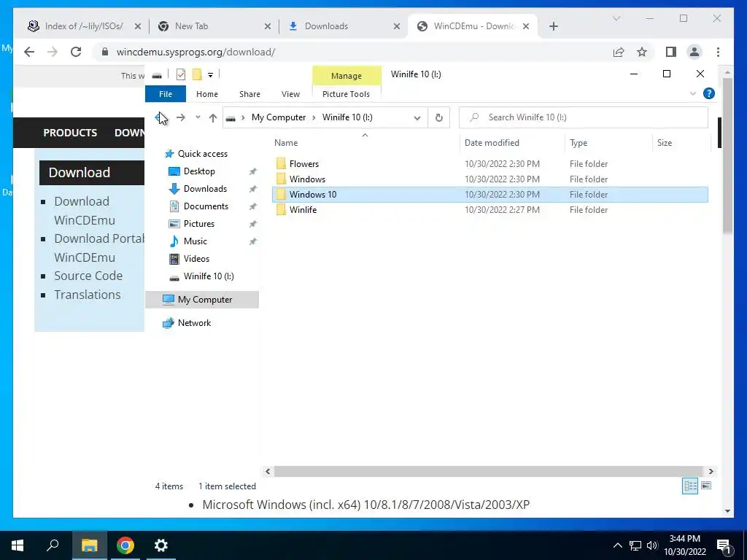747x560 pixels.
Task: Toggle Chrome side panel
Action: pos(671,52)
